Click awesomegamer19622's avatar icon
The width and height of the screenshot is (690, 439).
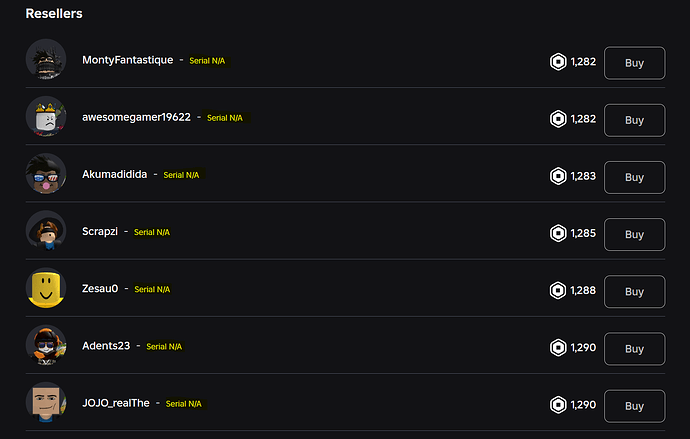pos(46,117)
